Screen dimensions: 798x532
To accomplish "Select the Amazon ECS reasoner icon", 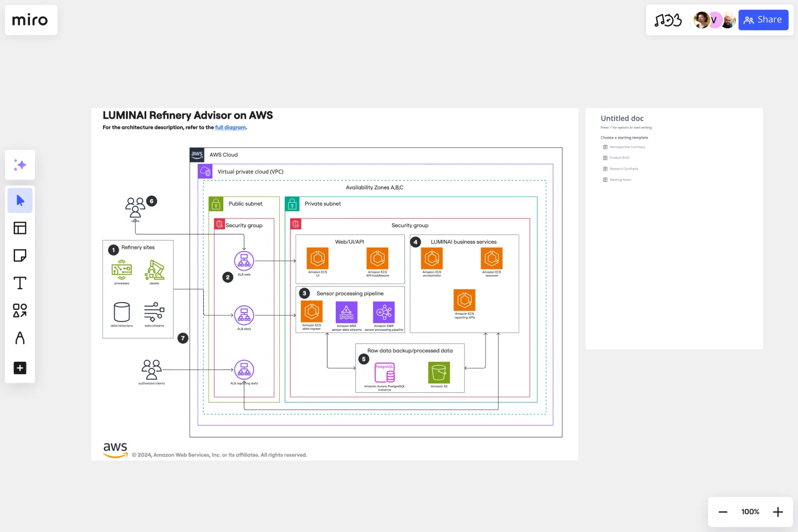I will pyautogui.click(x=492, y=258).
